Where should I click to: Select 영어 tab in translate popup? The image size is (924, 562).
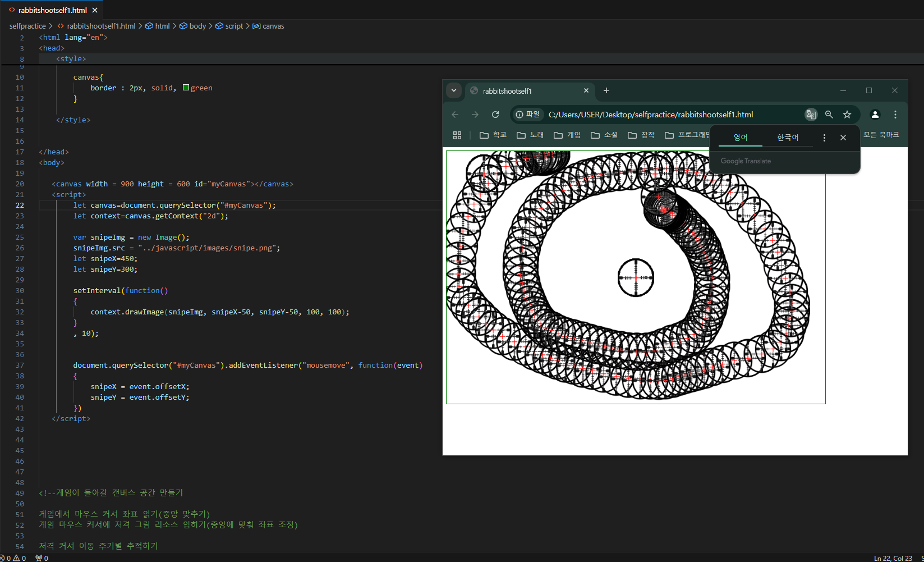741,138
